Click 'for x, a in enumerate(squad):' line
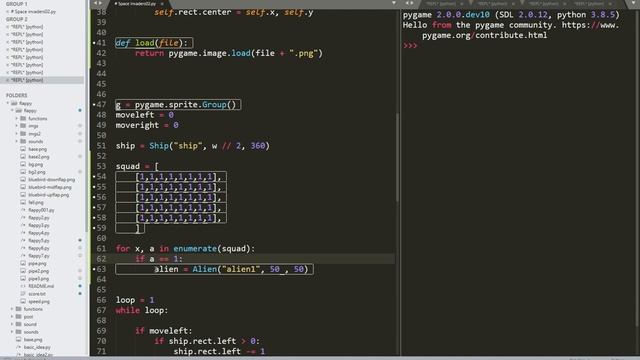The image size is (640, 360). pos(185,249)
